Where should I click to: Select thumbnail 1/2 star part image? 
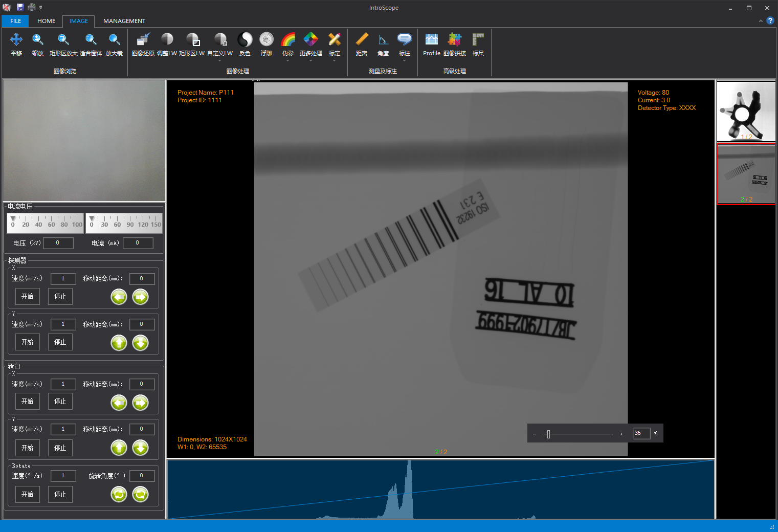(746, 111)
